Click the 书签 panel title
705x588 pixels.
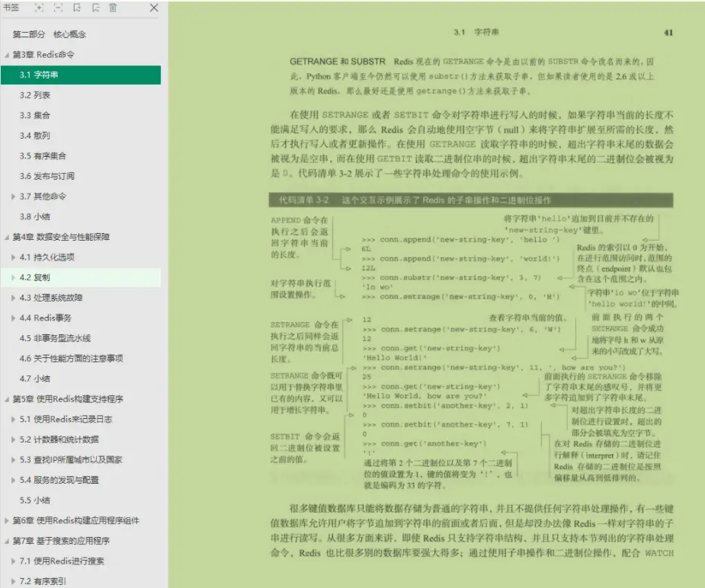click(11, 8)
